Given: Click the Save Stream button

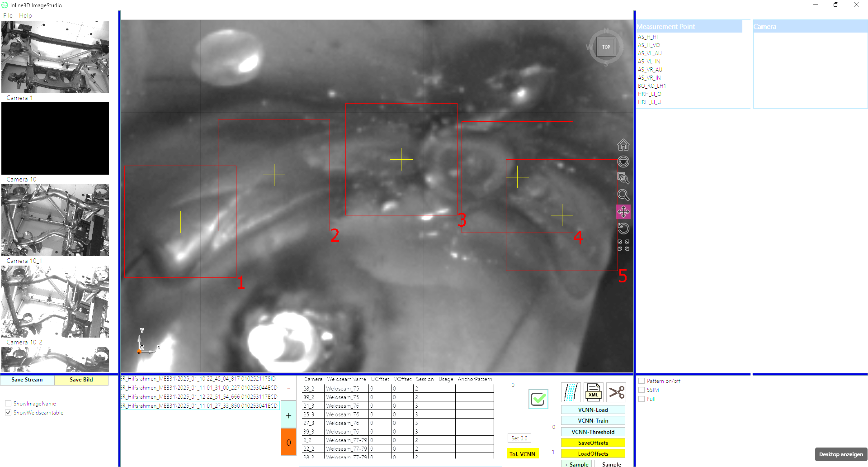Looking at the screenshot, I should 27,380.
